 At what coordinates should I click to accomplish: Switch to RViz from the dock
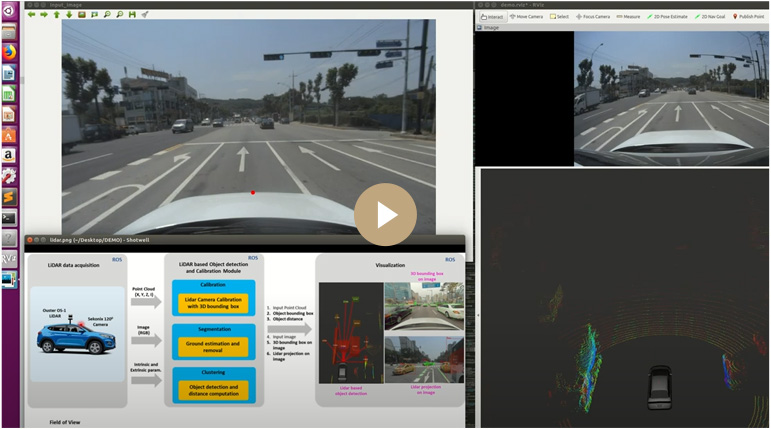click(x=9, y=259)
